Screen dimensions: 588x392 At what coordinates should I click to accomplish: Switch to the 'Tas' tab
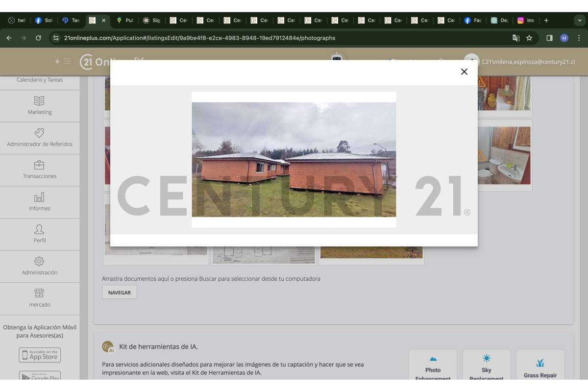(x=71, y=21)
